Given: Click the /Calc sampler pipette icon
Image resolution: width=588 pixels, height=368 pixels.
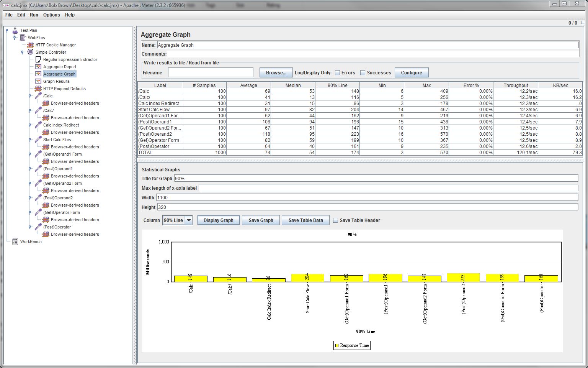Looking at the screenshot, I should pyautogui.click(x=38, y=96).
